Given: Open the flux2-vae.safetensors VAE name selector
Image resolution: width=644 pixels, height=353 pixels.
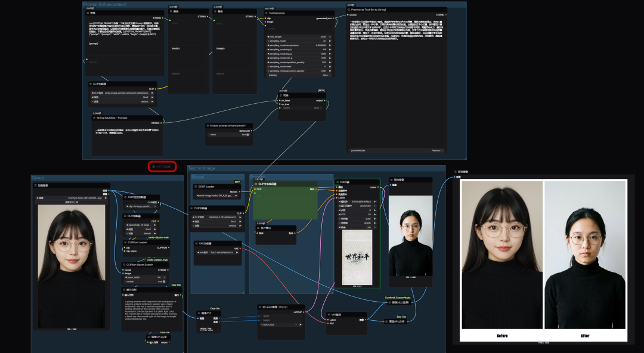Looking at the screenshot, I should 218,252.
